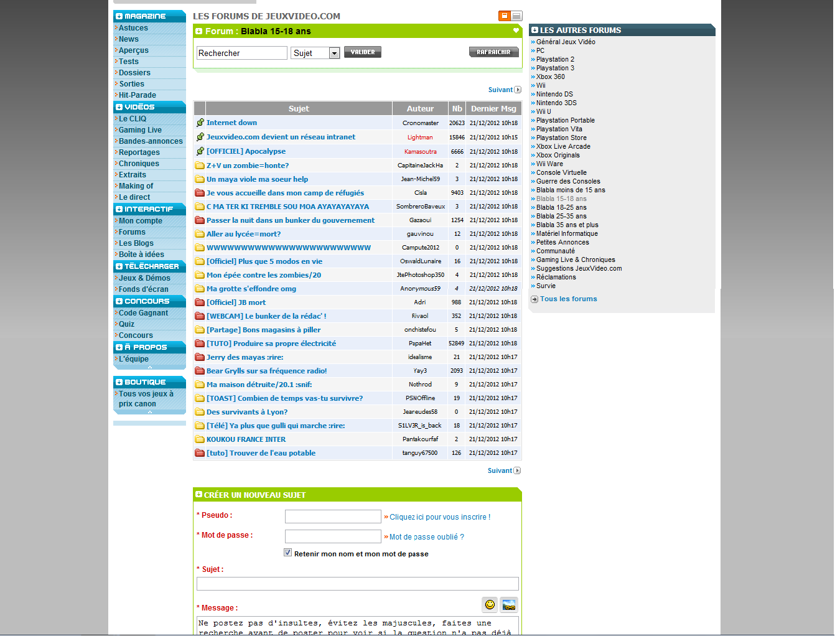
Task: Click the plus icon beside MAGAZINE
Action: [119, 16]
